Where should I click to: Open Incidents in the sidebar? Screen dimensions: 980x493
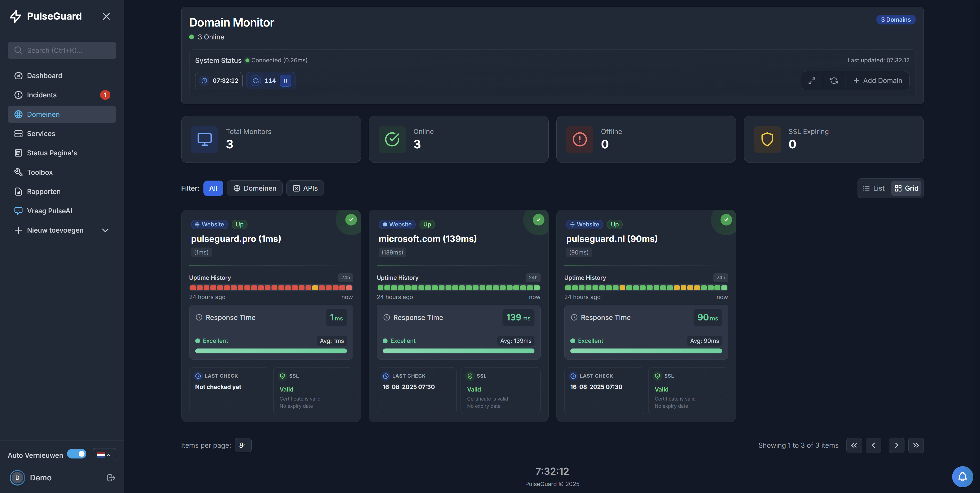pyautogui.click(x=62, y=95)
